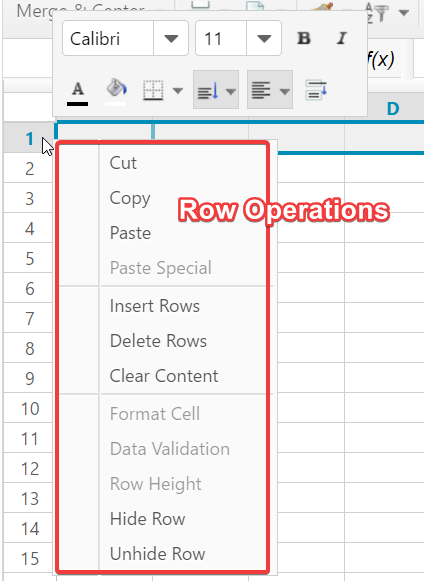
Task: Select row header 5
Action: (29, 258)
